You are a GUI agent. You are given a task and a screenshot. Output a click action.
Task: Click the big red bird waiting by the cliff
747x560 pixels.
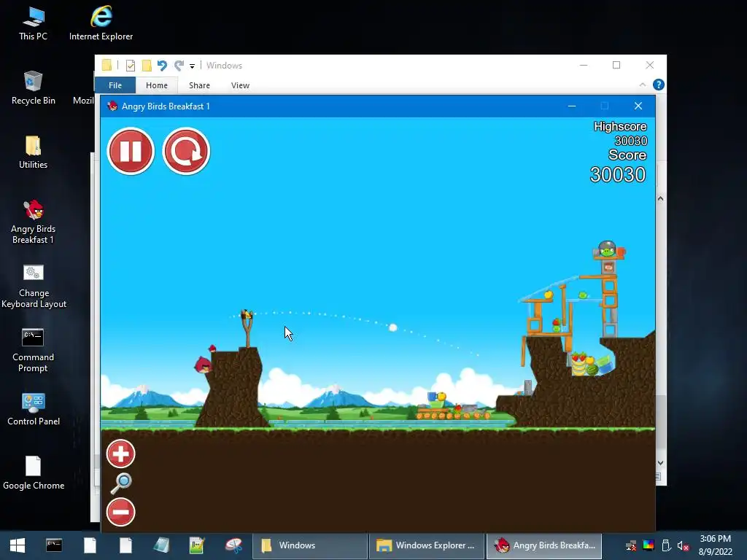[203, 365]
